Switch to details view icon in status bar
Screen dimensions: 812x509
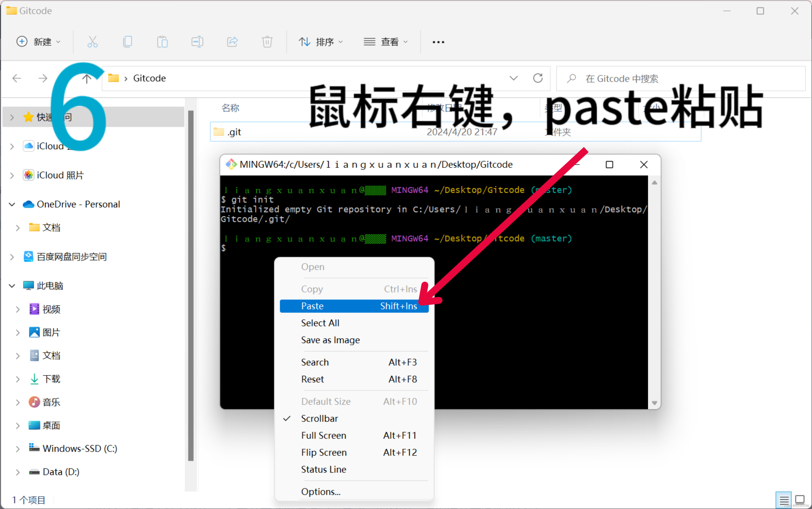coord(784,500)
